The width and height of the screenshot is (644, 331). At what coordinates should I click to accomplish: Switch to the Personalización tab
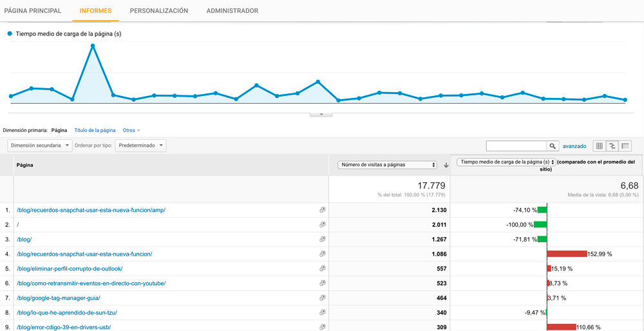pos(159,11)
